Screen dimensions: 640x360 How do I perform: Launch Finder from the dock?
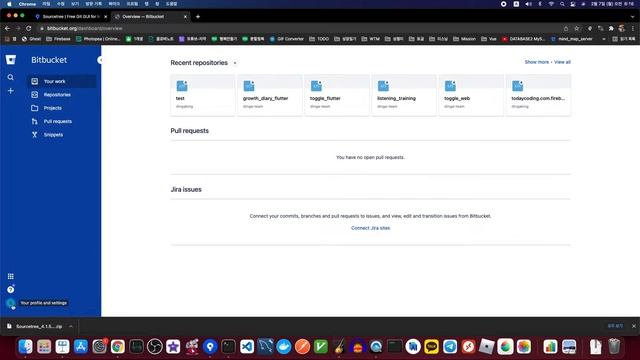coord(25,347)
